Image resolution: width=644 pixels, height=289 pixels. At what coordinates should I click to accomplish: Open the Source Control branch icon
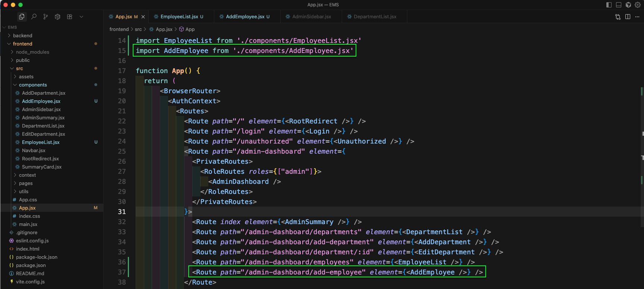[45, 16]
